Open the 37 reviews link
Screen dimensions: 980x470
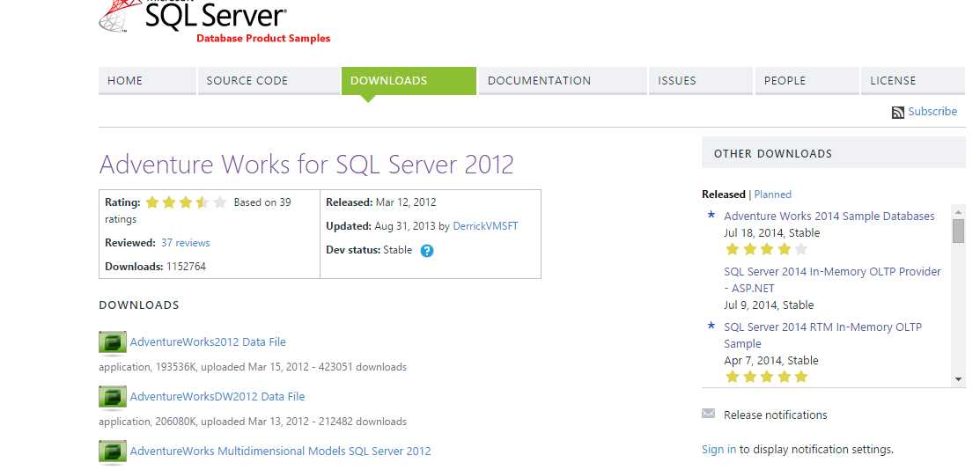click(186, 243)
